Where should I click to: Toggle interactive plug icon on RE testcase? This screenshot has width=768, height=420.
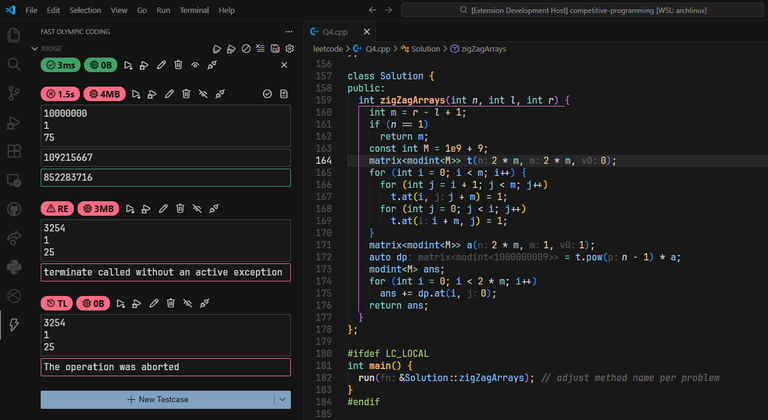214,208
